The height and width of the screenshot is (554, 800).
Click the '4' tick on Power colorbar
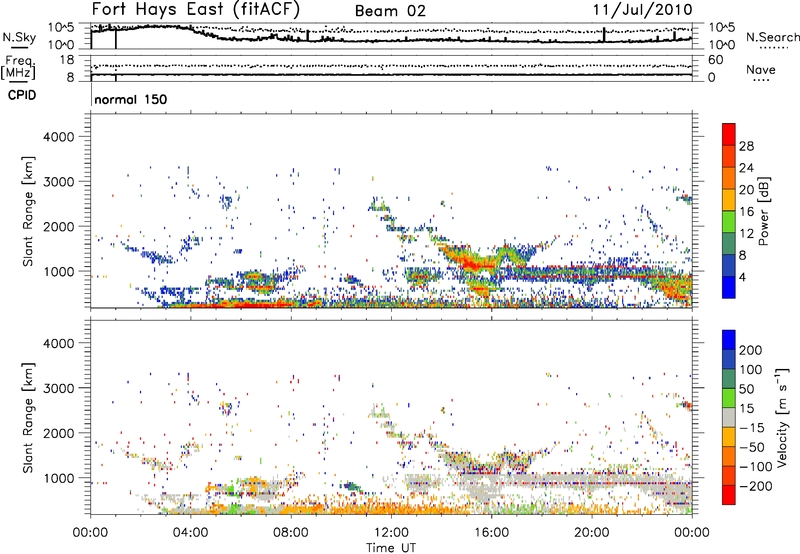(x=742, y=277)
